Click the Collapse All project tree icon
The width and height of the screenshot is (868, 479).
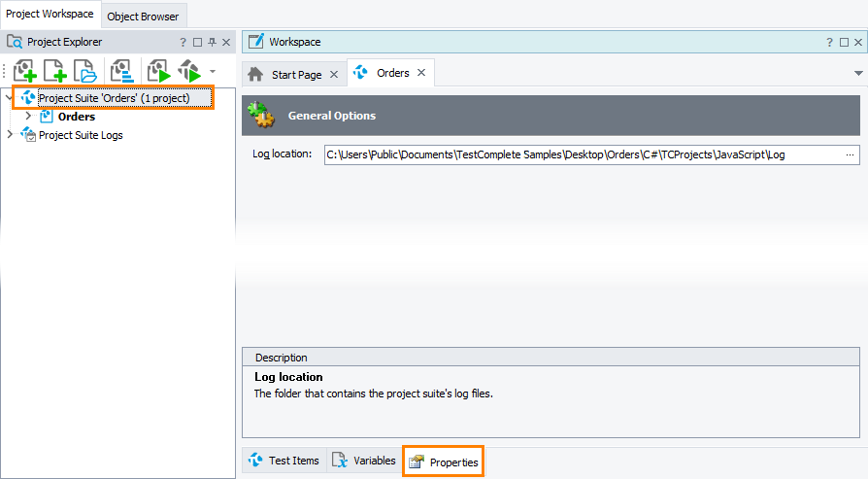[x=121, y=71]
